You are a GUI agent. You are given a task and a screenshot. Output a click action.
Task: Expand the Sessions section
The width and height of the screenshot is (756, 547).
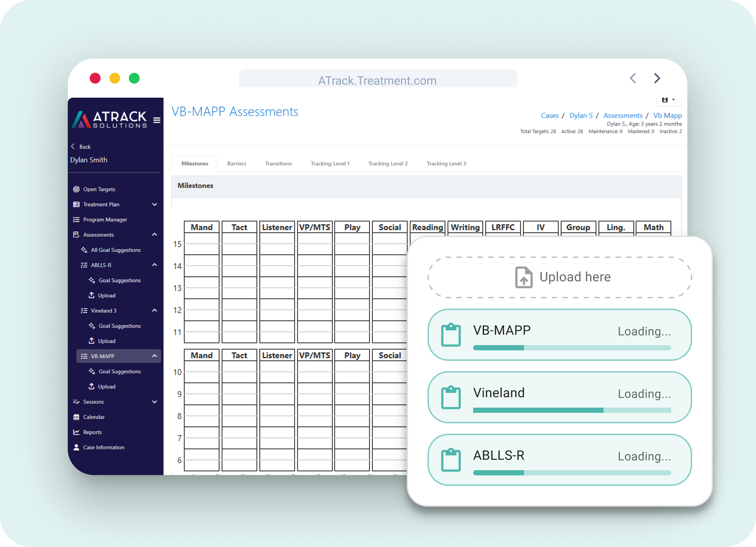(154, 402)
